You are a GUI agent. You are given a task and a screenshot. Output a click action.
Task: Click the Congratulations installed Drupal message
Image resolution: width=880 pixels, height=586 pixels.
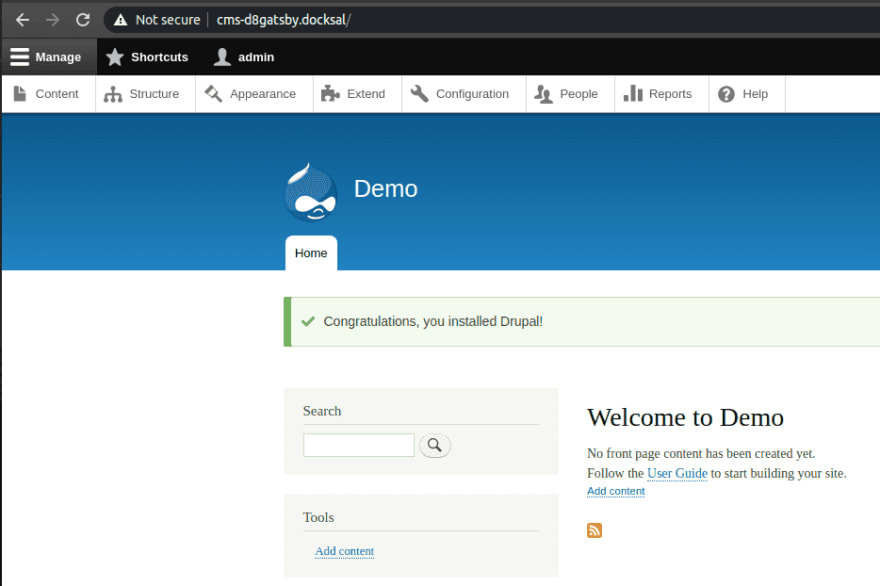click(x=433, y=322)
